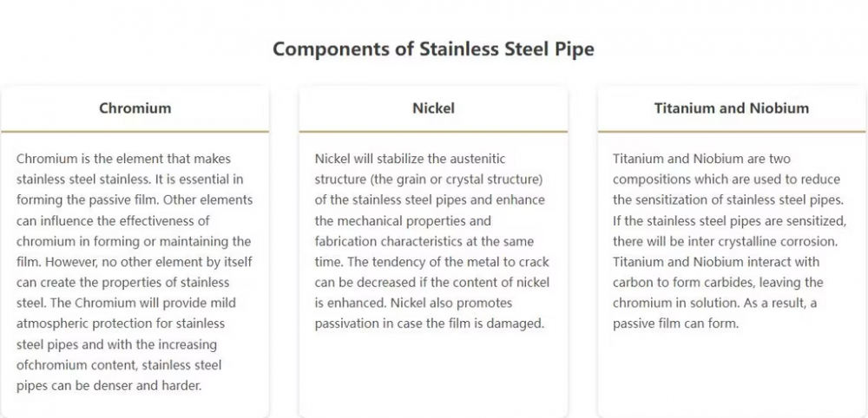868x418 pixels.
Task: Click the "Components of Stainless Steel Pipe" heading
Action: pos(433,49)
